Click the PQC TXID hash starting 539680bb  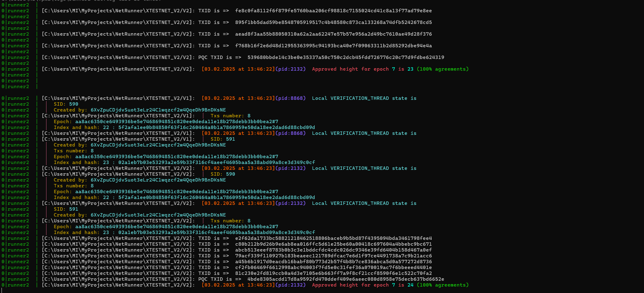coord(346,57)
